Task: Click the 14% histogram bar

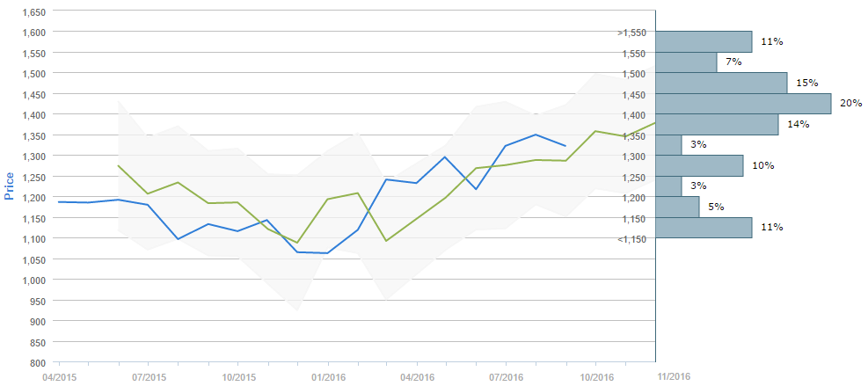Action: coord(717,124)
